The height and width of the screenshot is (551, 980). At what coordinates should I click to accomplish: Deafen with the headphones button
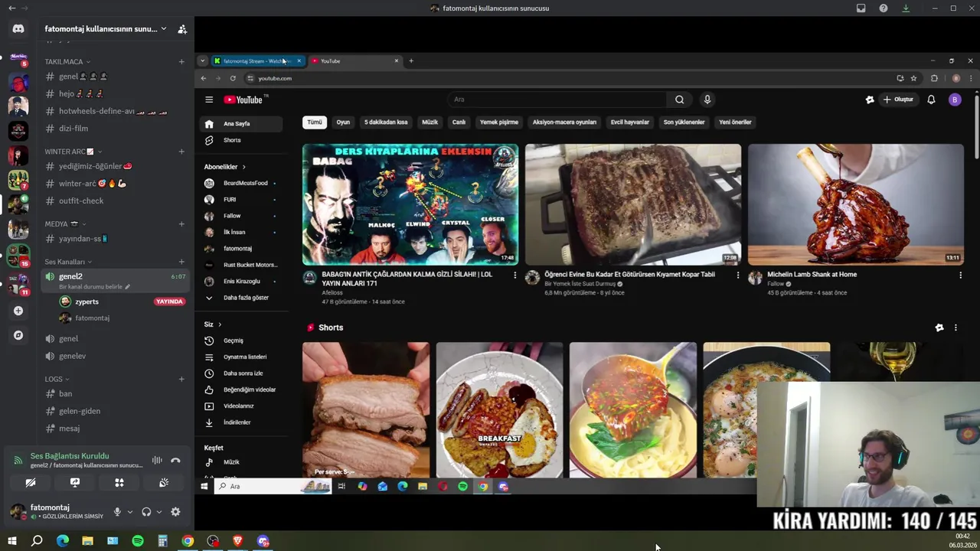(x=146, y=512)
